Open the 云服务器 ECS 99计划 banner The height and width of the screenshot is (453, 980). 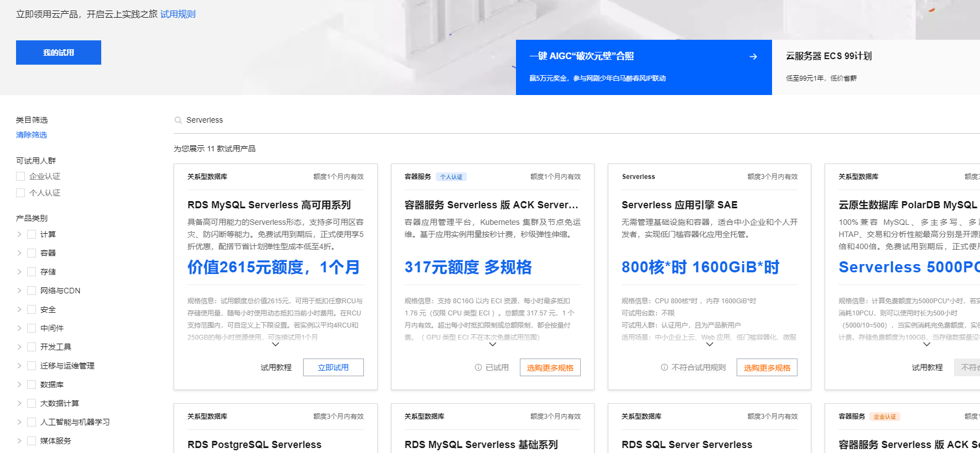tap(876, 67)
